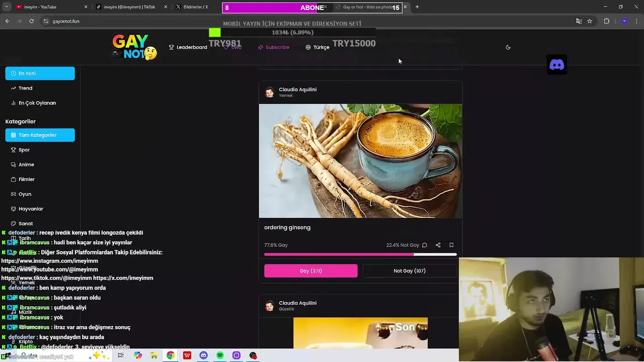Choose the Spor category
Screen dimensions: 644x362
[x=40, y=150]
